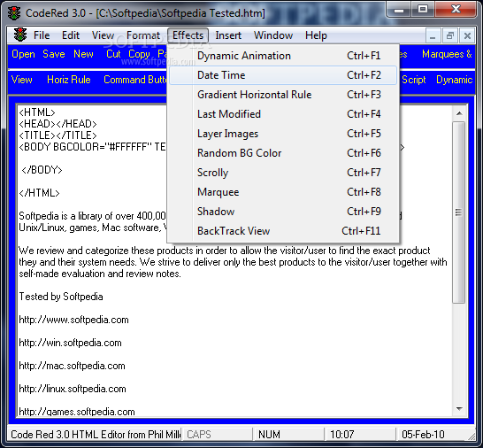The height and width of the screenshot is (448, 483).
Task: Choose Date Time menu entry
Action: (283, 75)
